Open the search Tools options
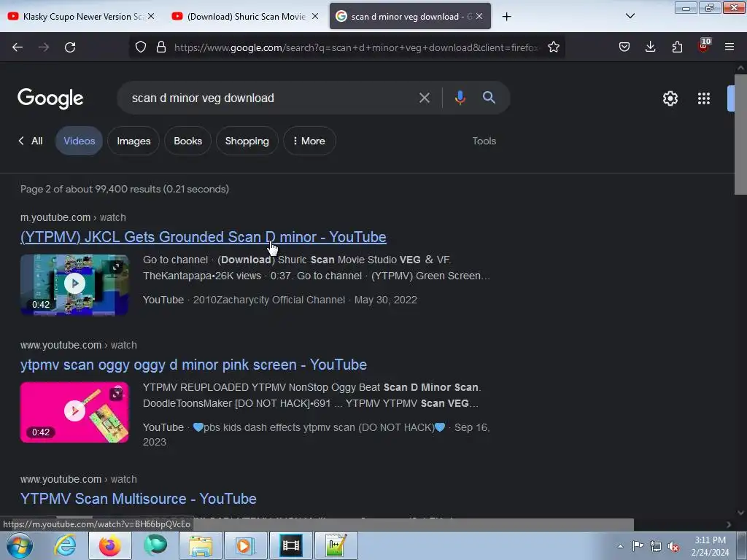Viewport: 747px width, 560px height. 484,141
